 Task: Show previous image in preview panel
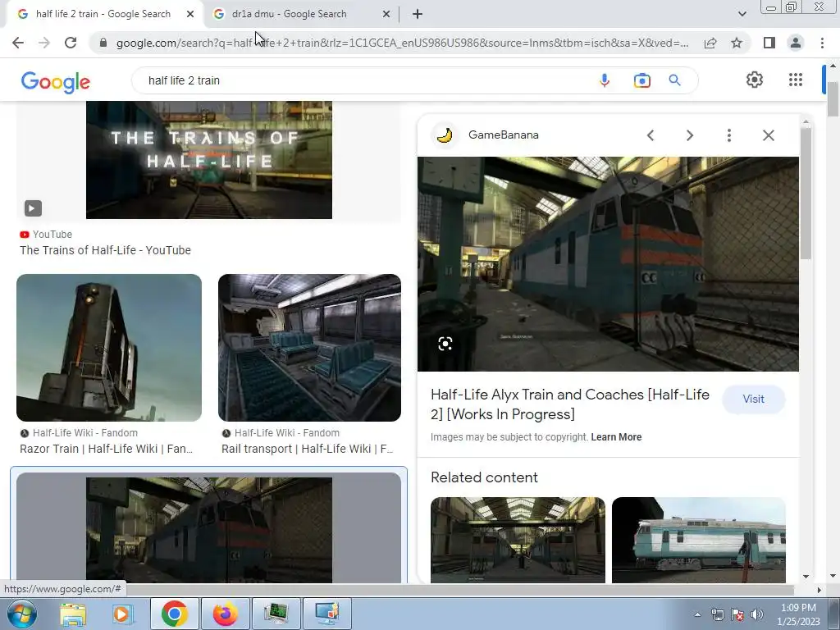[651, 135]
